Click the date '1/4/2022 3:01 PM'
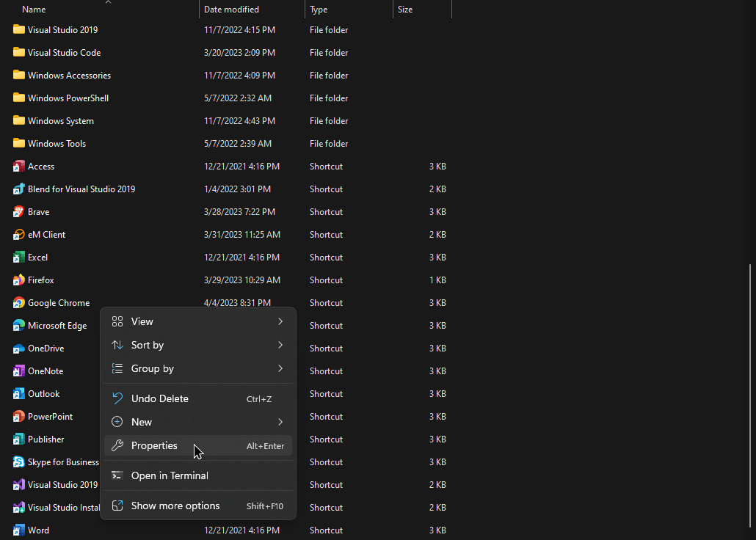This screenshot has height=540, width=756. [x=237, y=189]
